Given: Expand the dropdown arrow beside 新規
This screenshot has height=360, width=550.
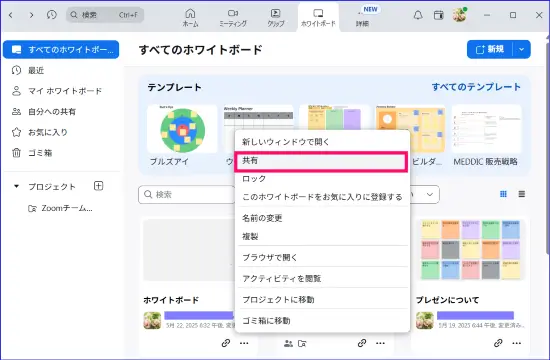Looking at the screenshot, I should (522, 49).
